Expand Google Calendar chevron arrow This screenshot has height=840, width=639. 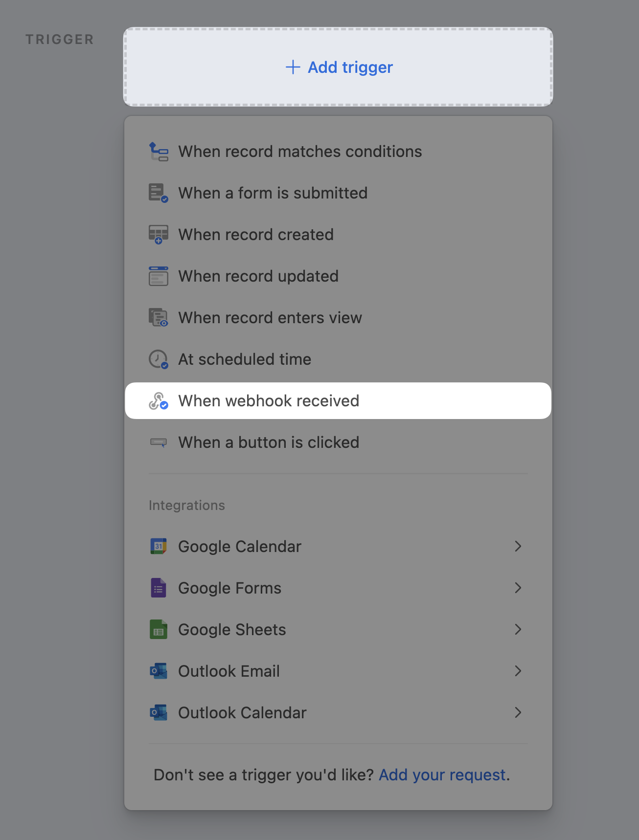(x=518, y=547)
